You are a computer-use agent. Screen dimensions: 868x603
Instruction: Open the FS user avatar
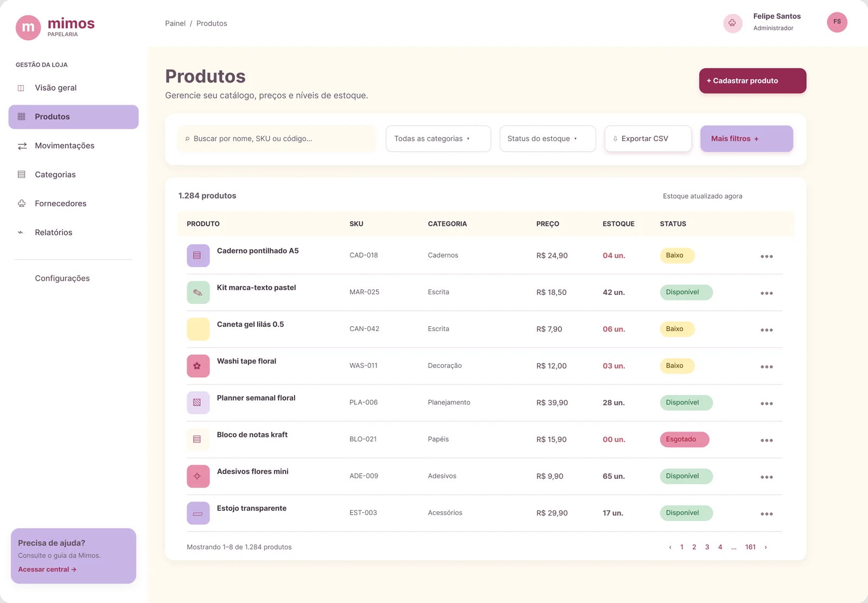837,22
